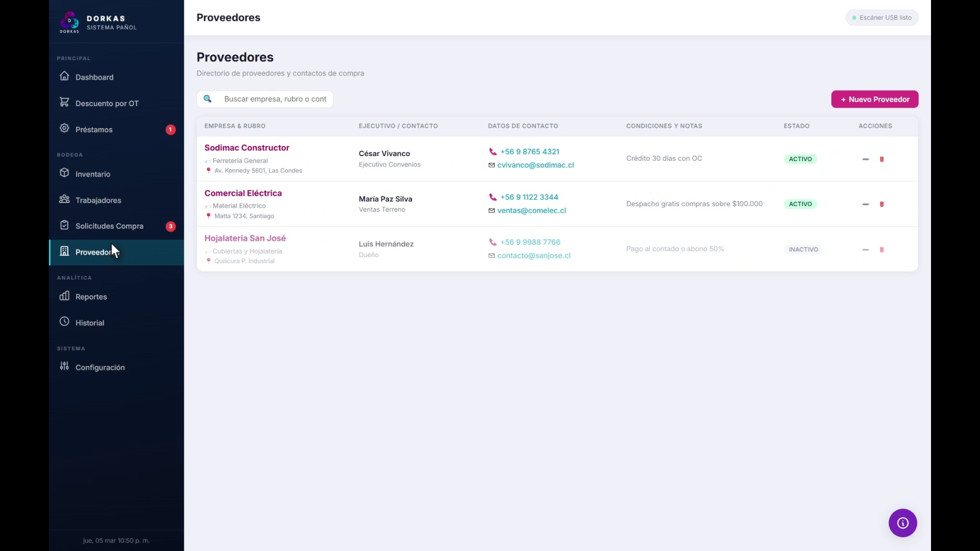Open the Reportes section
Viewport: 980px width, 551px height.
(x=91, y=297)
